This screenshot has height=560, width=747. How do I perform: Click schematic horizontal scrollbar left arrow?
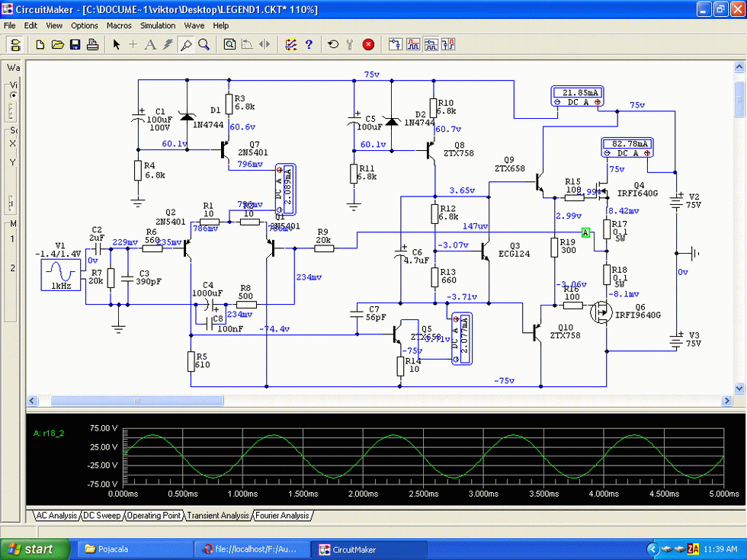[32, 401]
